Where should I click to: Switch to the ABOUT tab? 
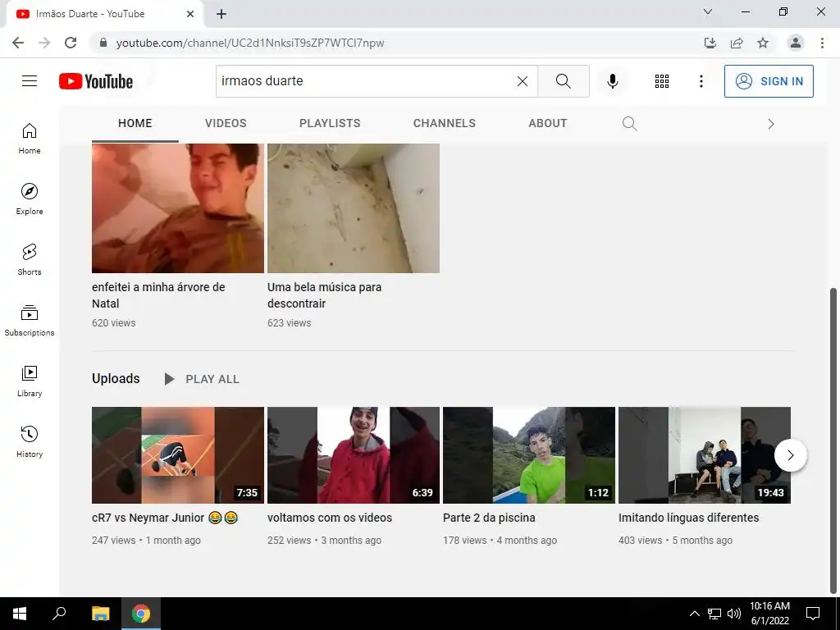tap(547, 123)
